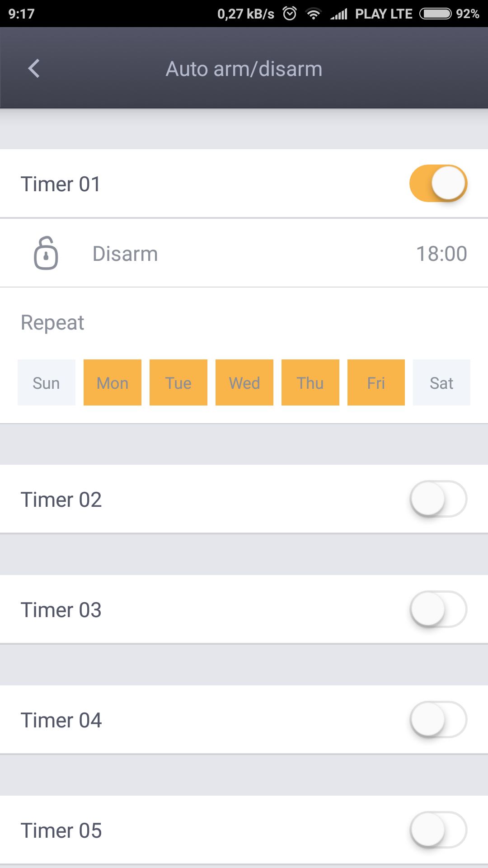
Task: Tap the unlock padlock icon
Action: point(46,253)
